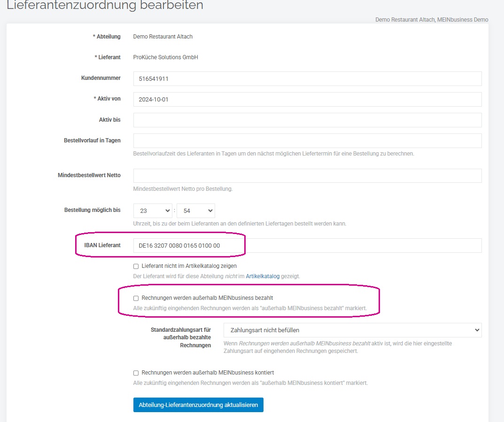Viewport: 504px width, 422px height.
Task: Click the Kundennummer input field
Action: [x=307, y=79]
